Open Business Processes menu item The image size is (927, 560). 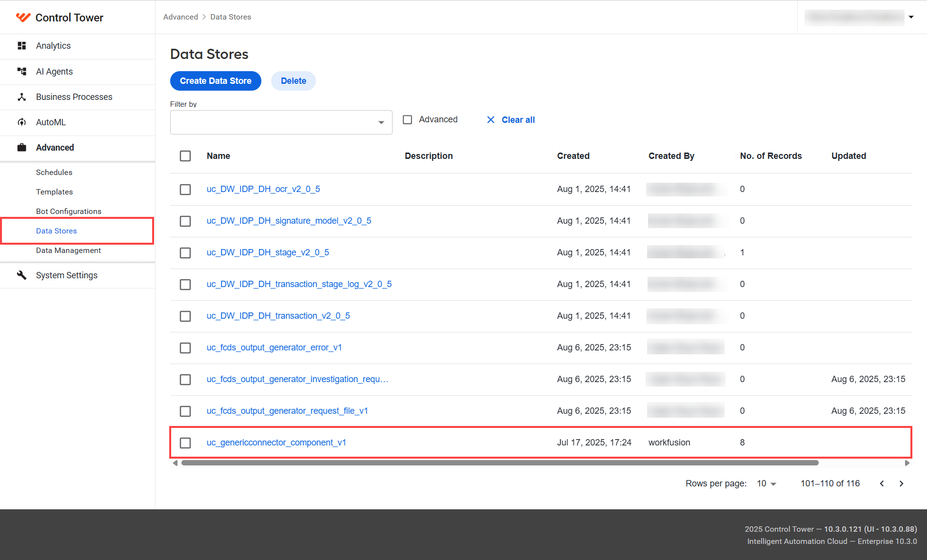point(78,97)
